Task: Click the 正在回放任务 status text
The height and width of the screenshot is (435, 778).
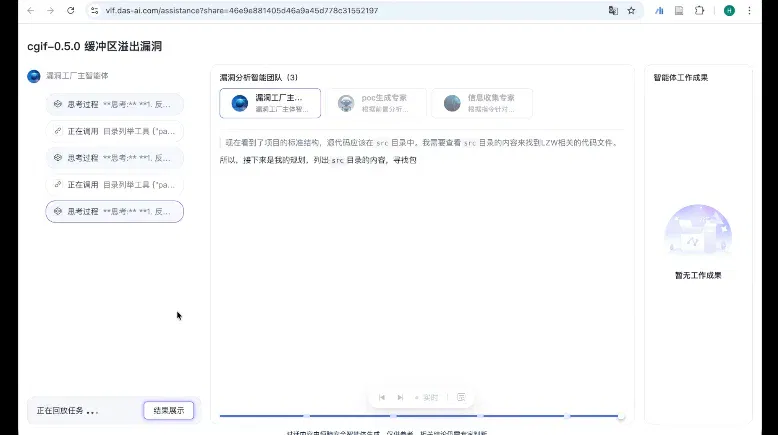Action: pos(67,411)
